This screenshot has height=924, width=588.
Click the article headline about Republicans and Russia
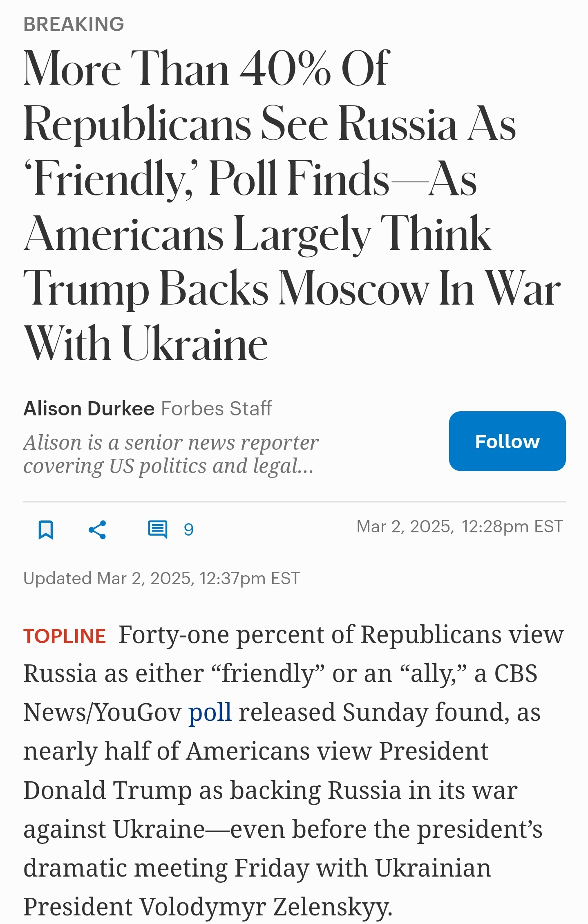(x=270, y=204)
